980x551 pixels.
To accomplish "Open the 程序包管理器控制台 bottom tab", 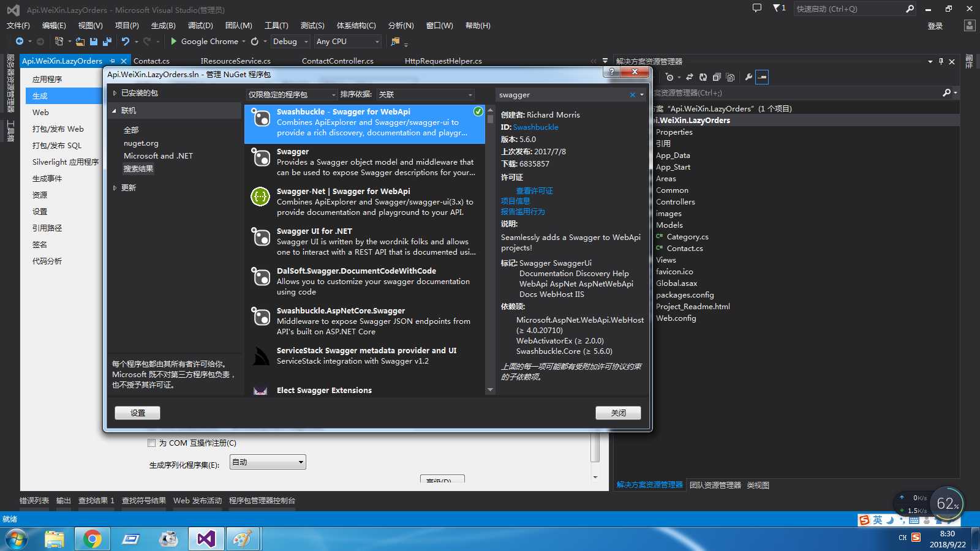I will pyautogui.click(x=262, y=500).
